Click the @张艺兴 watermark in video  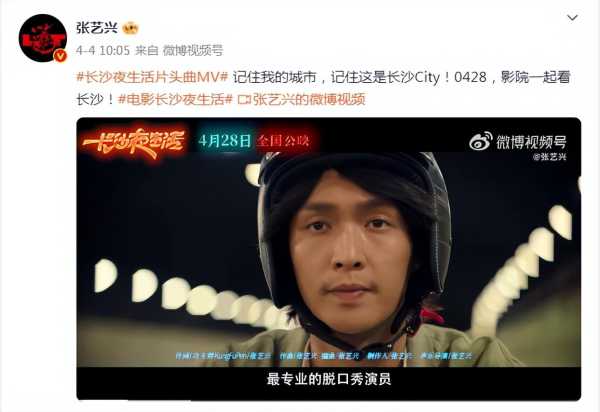[549, 156]
